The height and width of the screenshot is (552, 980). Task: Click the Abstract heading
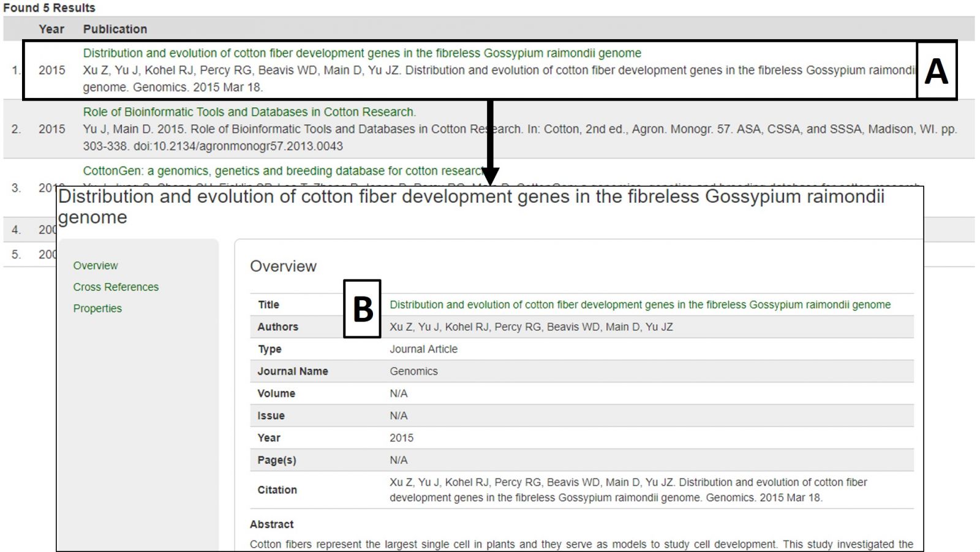point(271,524)
